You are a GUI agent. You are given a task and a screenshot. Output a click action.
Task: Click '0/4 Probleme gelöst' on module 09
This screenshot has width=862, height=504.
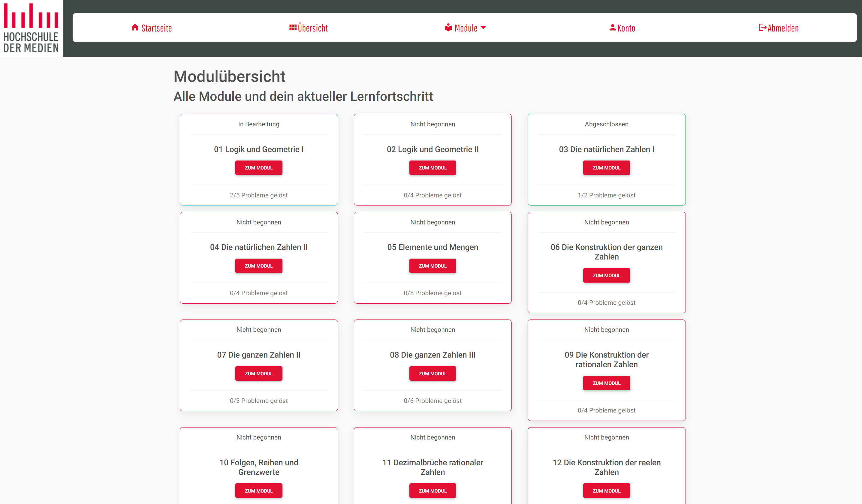coord(607,410)
